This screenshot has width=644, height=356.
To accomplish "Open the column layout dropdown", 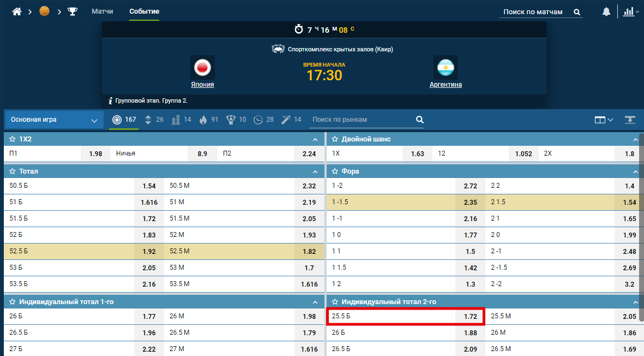I will tap(604, 120).
